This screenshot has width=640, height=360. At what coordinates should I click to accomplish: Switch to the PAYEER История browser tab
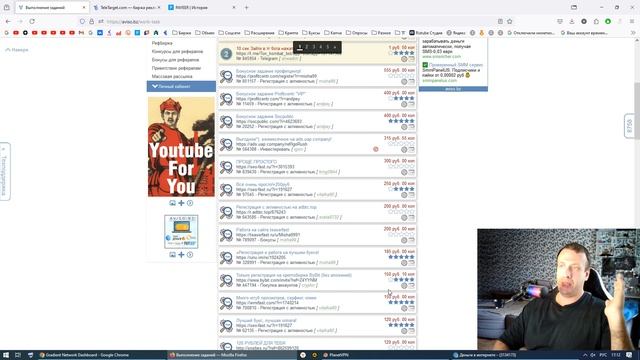pos(202,7)
